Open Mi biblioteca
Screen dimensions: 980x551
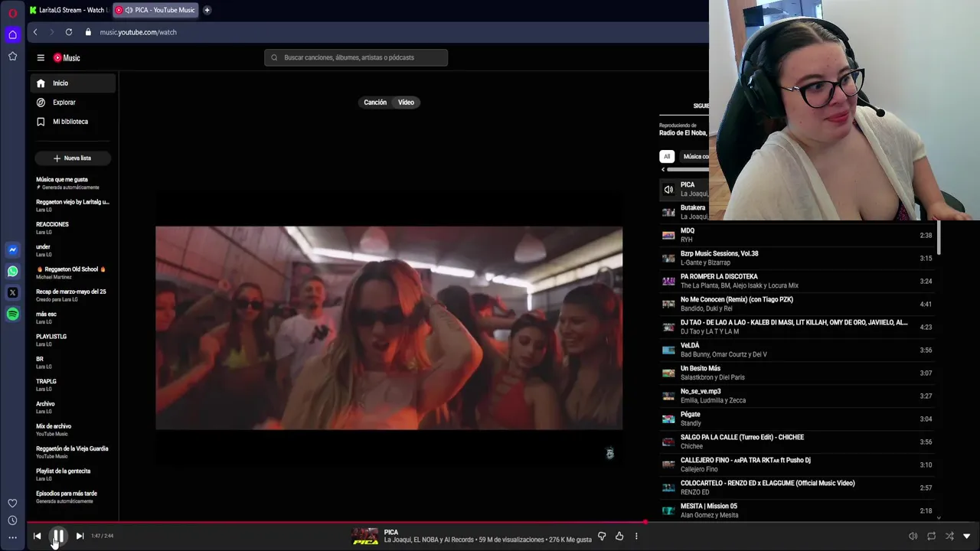73,121
